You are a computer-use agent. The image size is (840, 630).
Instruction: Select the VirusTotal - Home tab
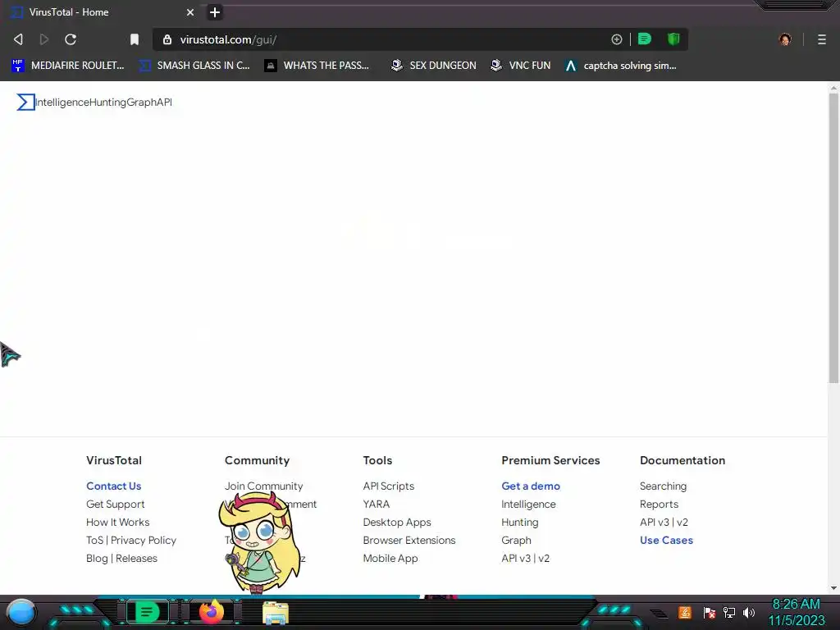pos(102,12)
